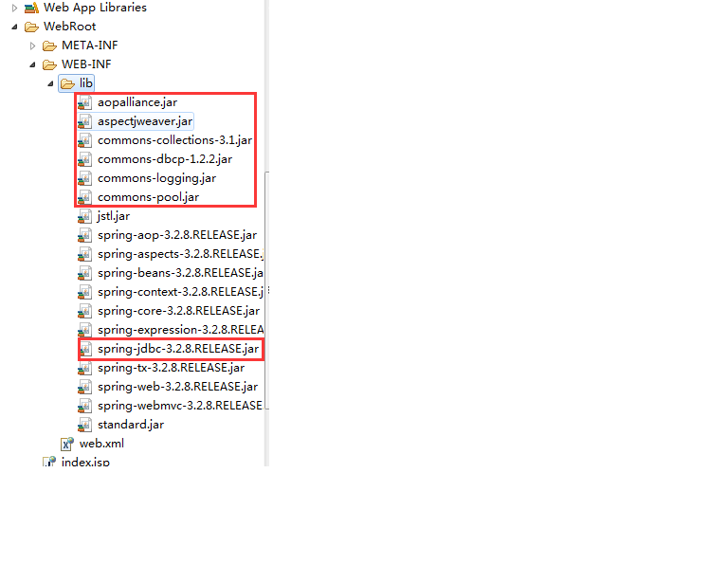Select spring-webmvc-3.2.8.RELEASE file name
Image resolution: width=728 pixels, height=582 pixels.
point(180,406)
